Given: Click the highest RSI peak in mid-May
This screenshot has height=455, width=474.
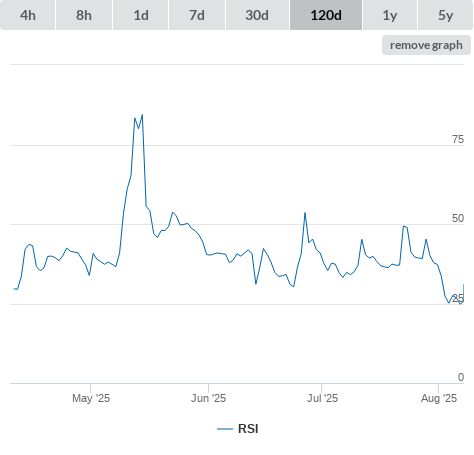Looking at the screenshot, I should coord(142,115).
